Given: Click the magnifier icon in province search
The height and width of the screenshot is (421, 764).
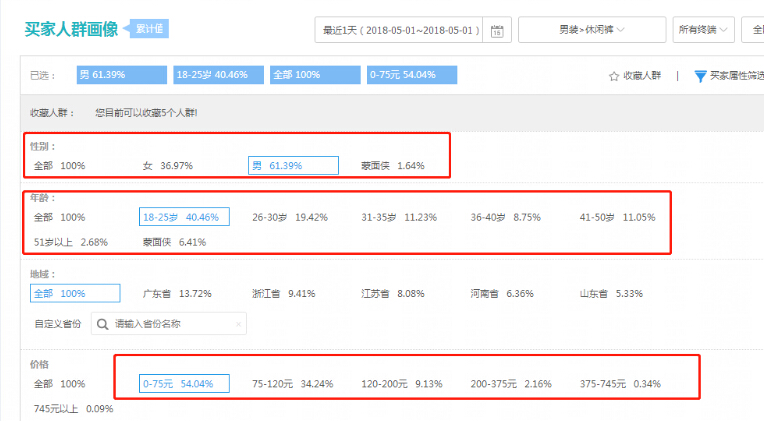Looking at the screenshot, I should coord(103,324).
